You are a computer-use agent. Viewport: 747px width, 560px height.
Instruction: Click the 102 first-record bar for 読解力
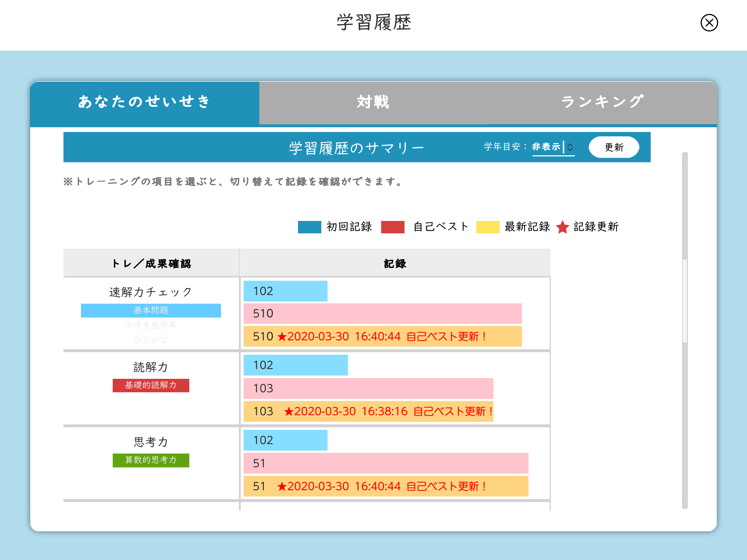pos(296,365)
